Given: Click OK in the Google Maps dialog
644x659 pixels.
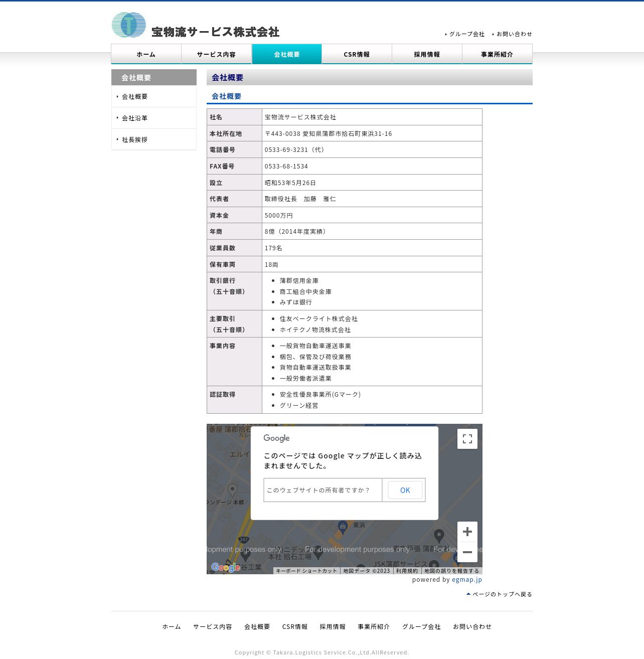Looking at the screenshot, I should [405, 490].
